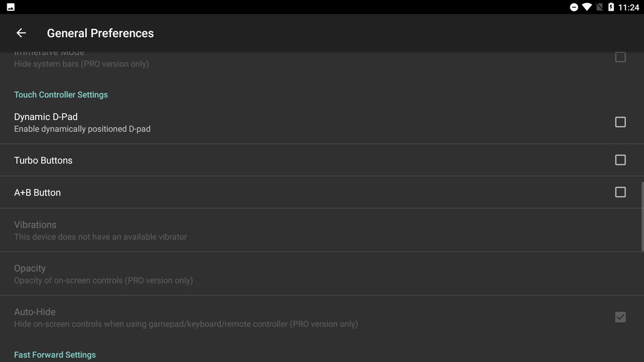This screenshot has height=362, width=644.
Task: Click the vertical scrollbar thumb
Action: click(x=642, y=216)
